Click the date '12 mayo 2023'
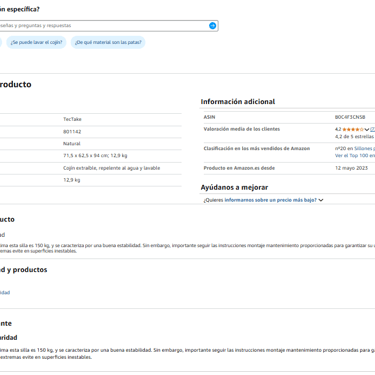Image resolution: width=375 pixels, height=375 pixels. [351, 168]
